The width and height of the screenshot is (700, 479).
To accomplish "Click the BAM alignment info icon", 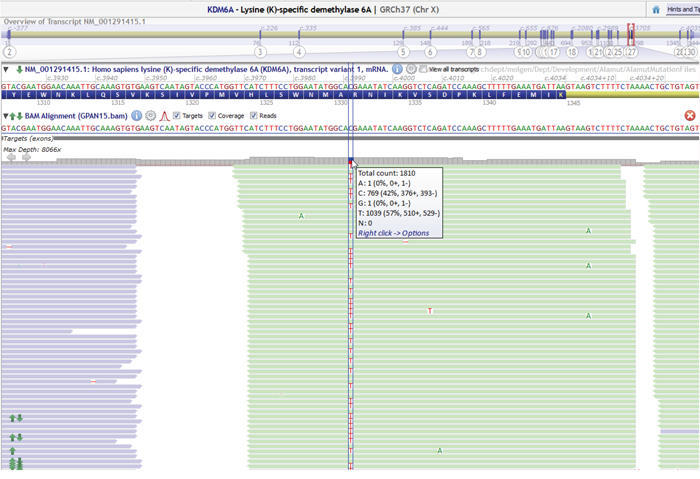I will click(x=137, y=116).
